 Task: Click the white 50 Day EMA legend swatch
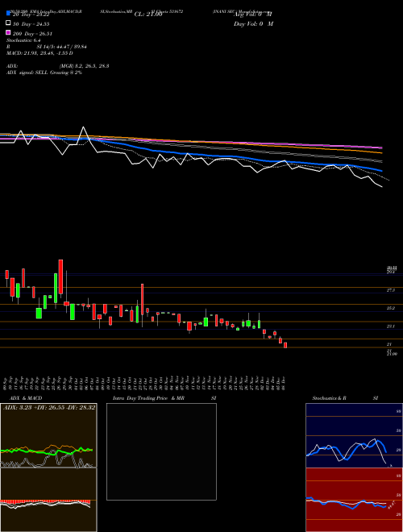[9, 23]
